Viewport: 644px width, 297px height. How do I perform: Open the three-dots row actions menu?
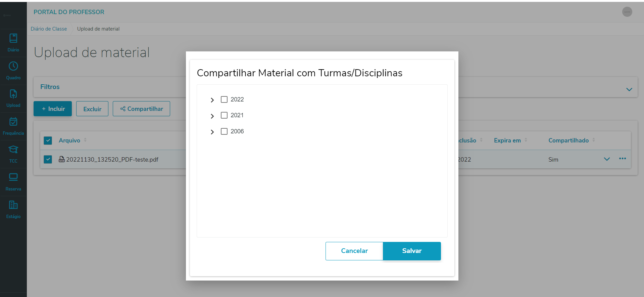click(x=623, y=159)
